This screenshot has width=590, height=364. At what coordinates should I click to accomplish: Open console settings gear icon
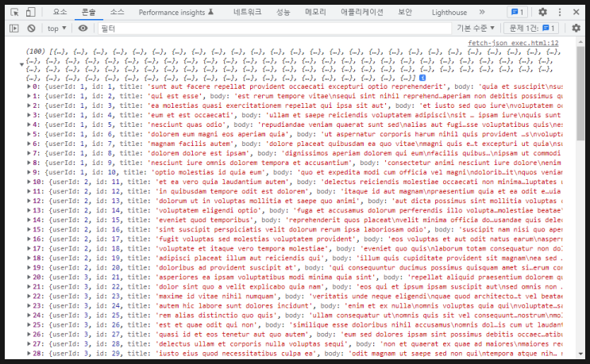(576, 29)
